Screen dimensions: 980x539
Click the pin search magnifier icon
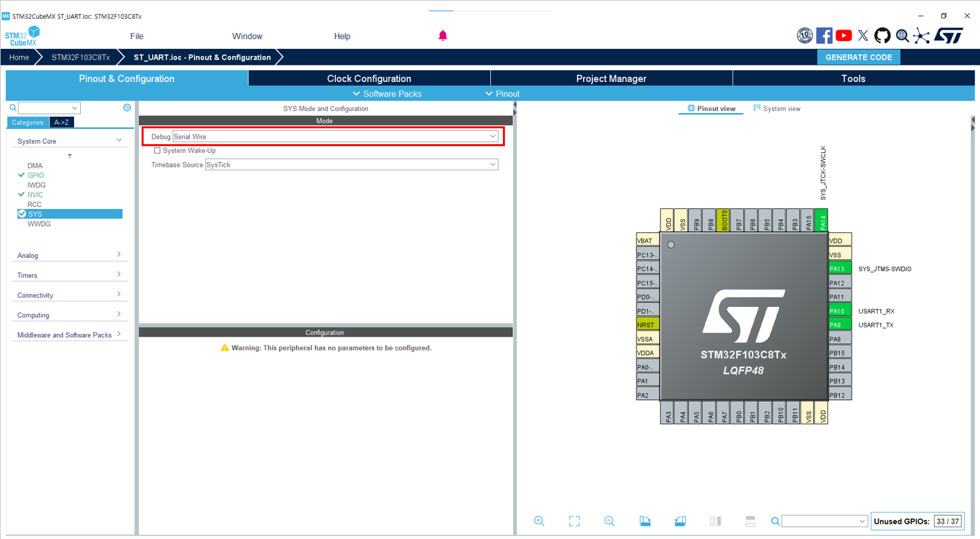click(775, 522)
